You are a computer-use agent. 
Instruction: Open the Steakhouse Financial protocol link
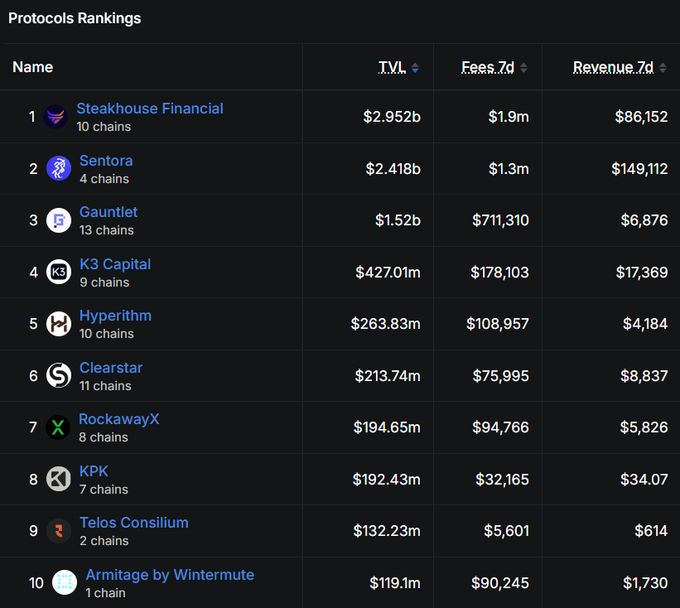[x=150, y=108]
